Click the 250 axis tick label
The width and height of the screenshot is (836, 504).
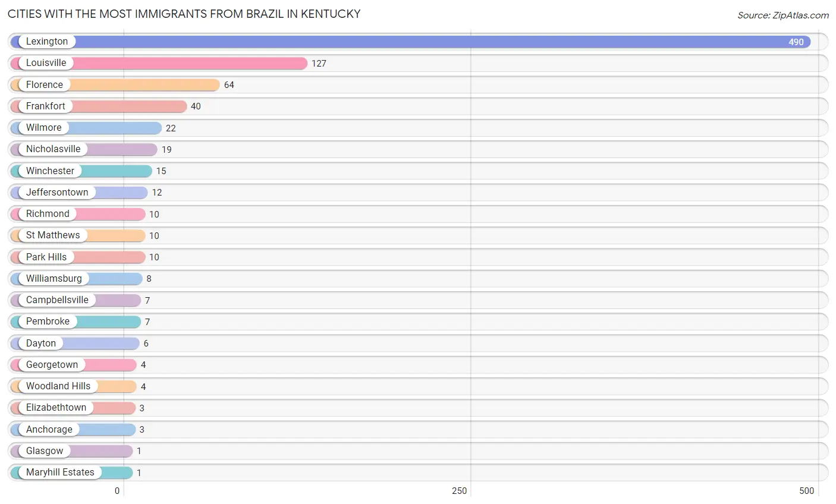pos(460,491)
